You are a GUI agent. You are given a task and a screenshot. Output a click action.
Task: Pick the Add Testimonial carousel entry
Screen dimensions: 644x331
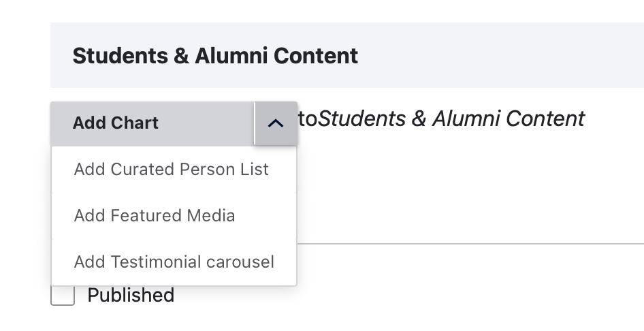click(174, 262)
